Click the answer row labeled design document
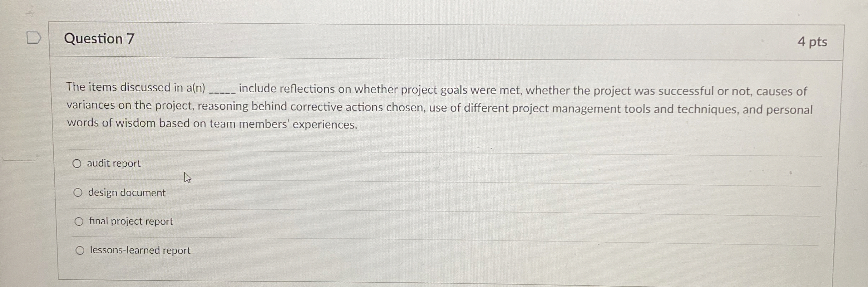 click(127, 193)
